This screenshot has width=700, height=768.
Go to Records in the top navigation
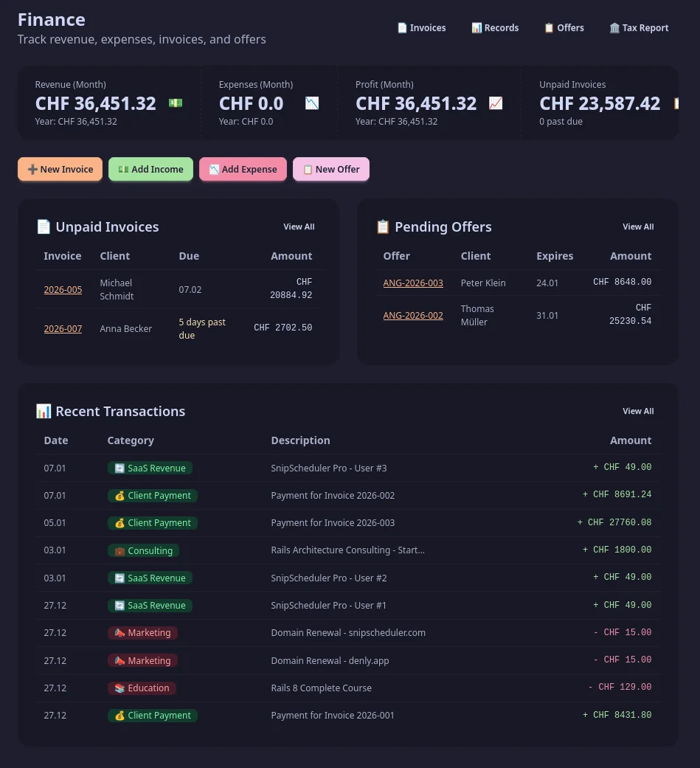click(x=495, y=28)
